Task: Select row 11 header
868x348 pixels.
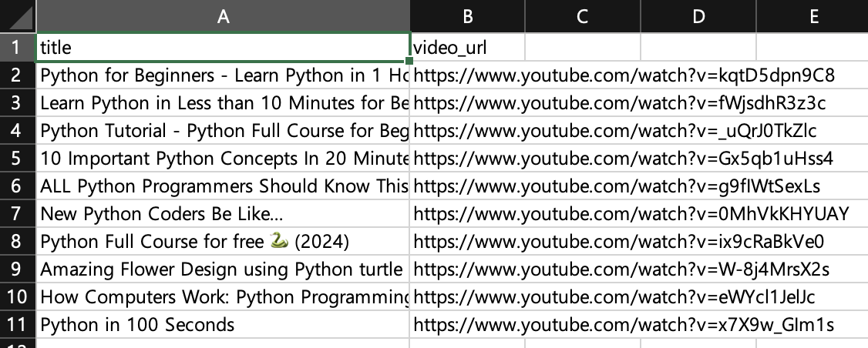Action: click(x=18, y=324)
